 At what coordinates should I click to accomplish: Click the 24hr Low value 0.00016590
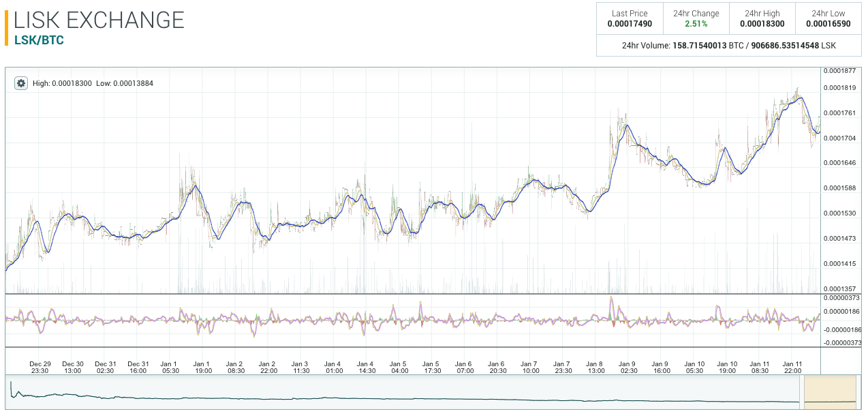pyautogui.click(x=828, y=24)
